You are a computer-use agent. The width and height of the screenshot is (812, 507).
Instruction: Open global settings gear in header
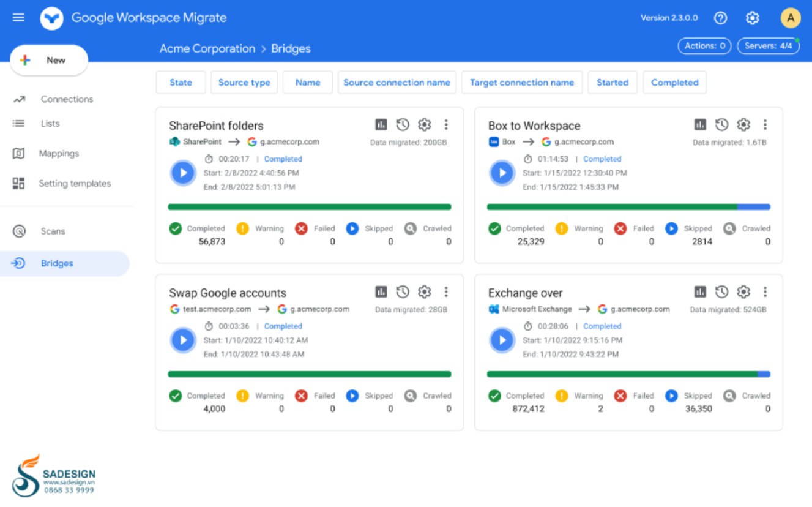753,18
